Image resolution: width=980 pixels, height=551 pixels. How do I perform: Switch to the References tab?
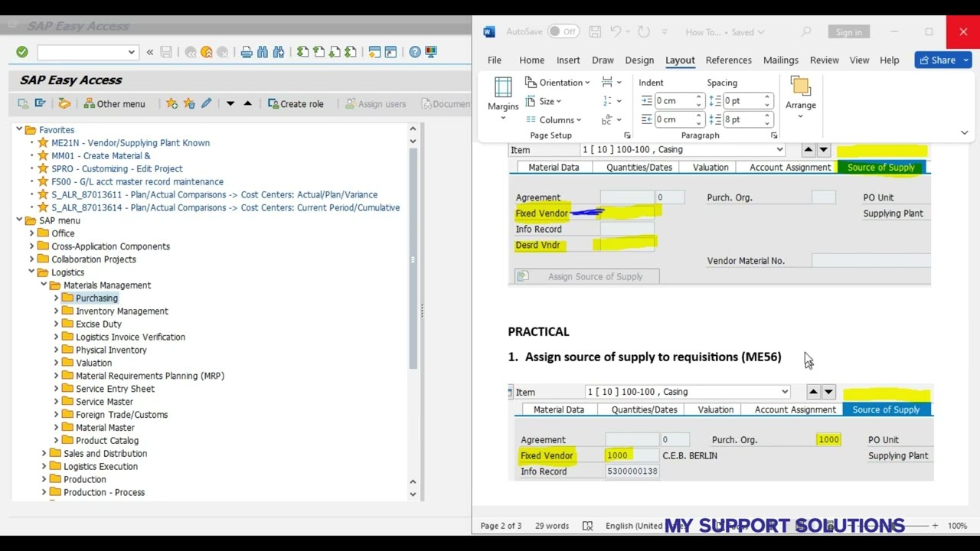728,60
